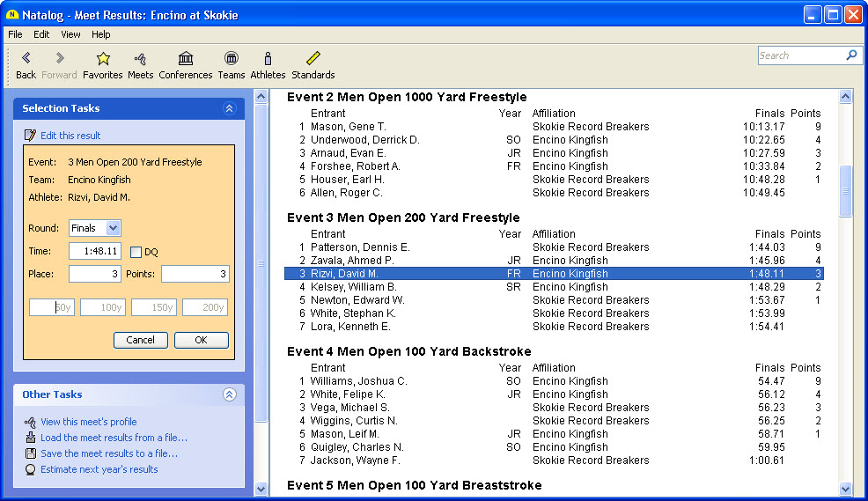Open the Standards ruler icon
The image size is (868, 501).
click(x=313, y=59)
